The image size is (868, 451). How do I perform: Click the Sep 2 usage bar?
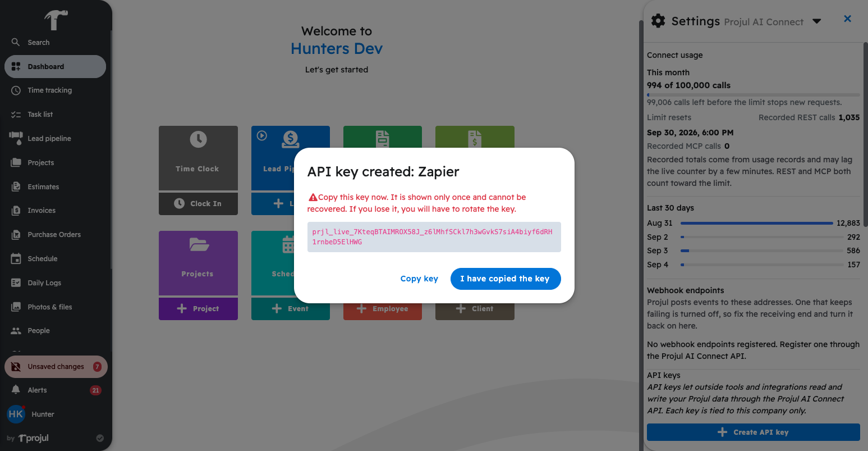click(761, 237)
